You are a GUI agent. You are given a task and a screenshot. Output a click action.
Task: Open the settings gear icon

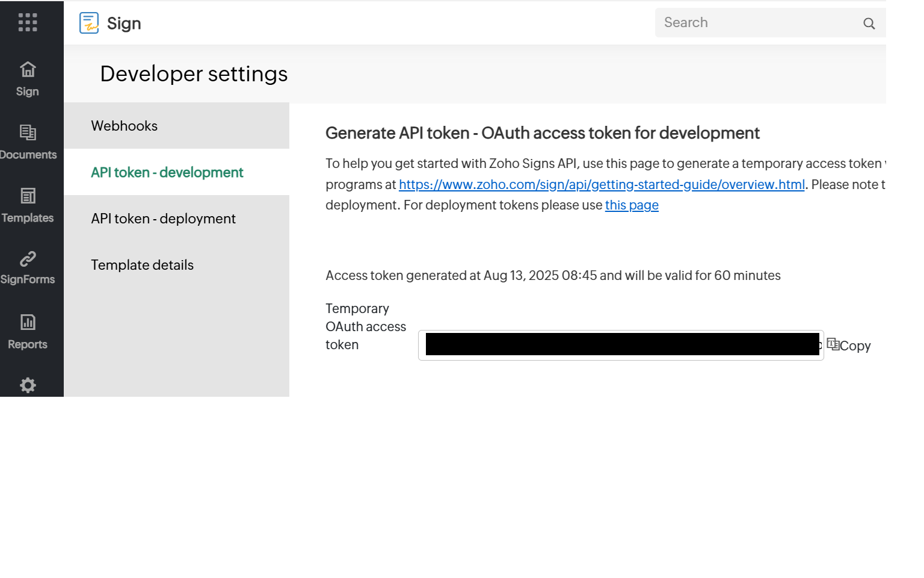28,385
